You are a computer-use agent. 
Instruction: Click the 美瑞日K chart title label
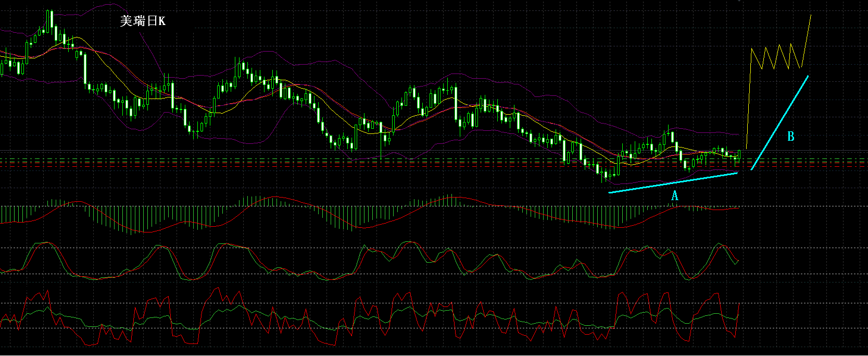pos(143,21)
